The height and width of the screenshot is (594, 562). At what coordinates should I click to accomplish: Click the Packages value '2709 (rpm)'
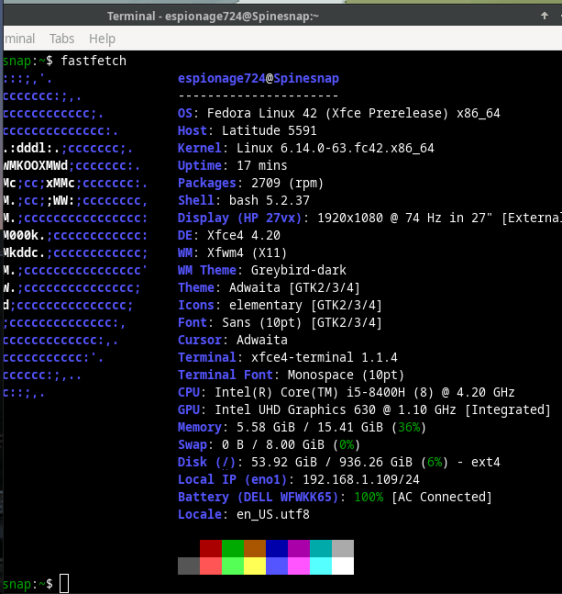tap(287, 183)
